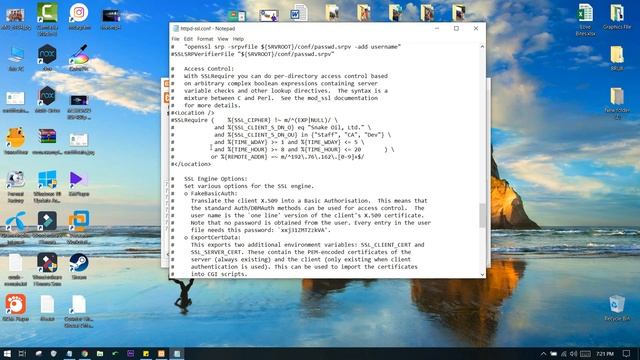The width and height of the screenshot is (640, 360).
Task: Select the WinRAR archive on desktop
Action: (47, 141)
